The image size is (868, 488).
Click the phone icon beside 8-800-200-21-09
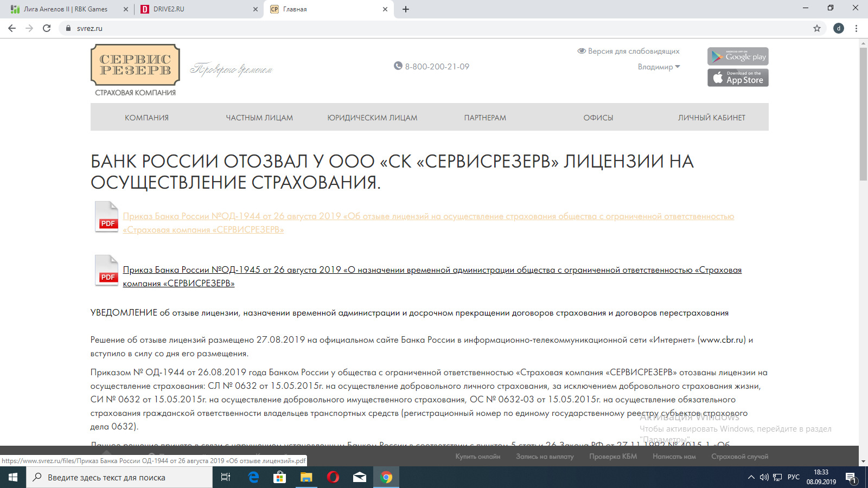point(398,66)
